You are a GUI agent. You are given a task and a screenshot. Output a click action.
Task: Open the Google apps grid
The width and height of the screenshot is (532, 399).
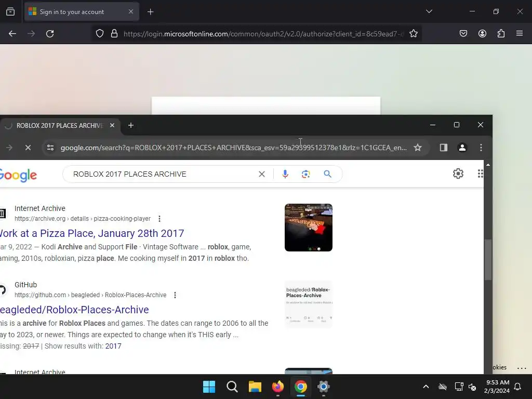[480, 174]
